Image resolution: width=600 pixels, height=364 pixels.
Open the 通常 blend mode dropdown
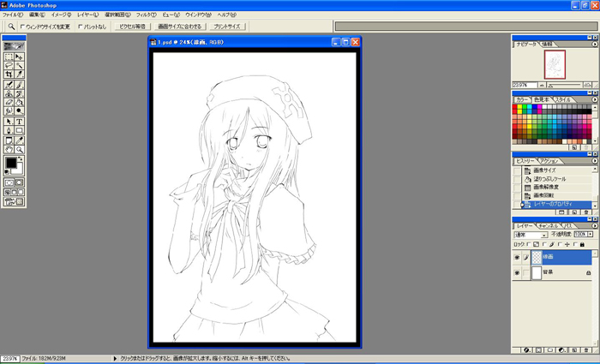(x=531, y=235)
